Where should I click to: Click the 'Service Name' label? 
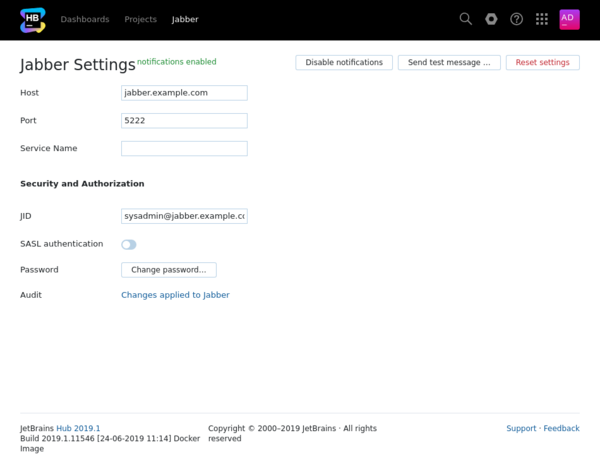tap(49, 148)
